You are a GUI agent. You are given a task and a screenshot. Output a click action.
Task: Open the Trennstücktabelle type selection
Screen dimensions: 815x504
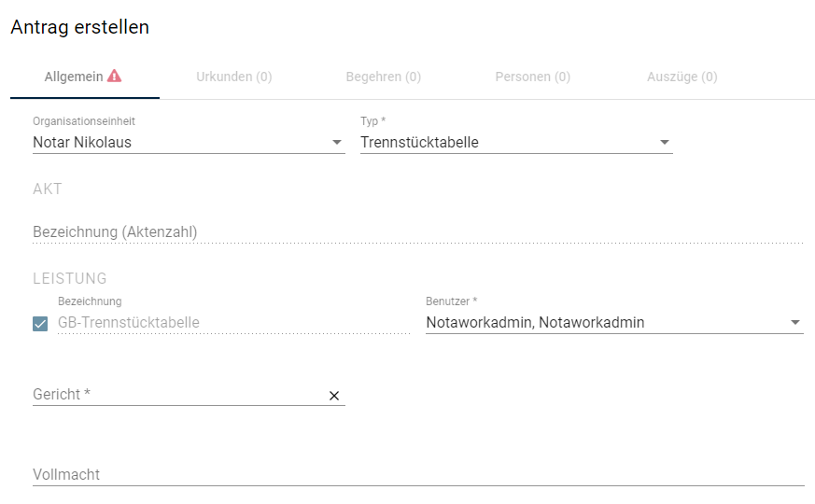516,143
